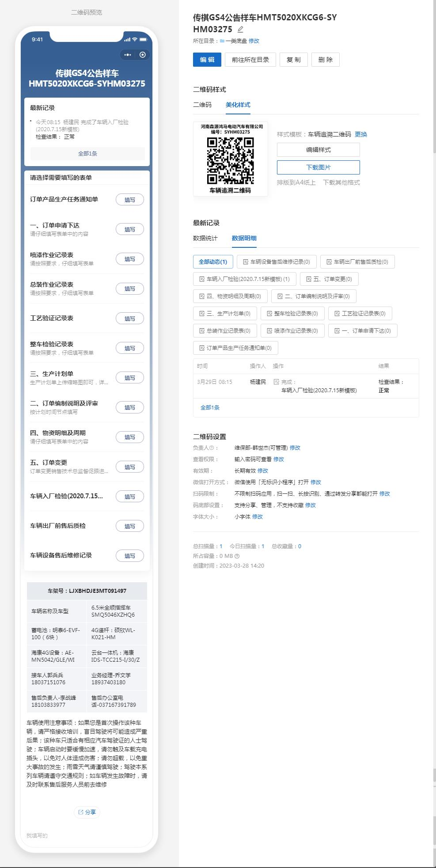
Task: Click 修改 link for 微信打开方式
Action: click(316, 482)
